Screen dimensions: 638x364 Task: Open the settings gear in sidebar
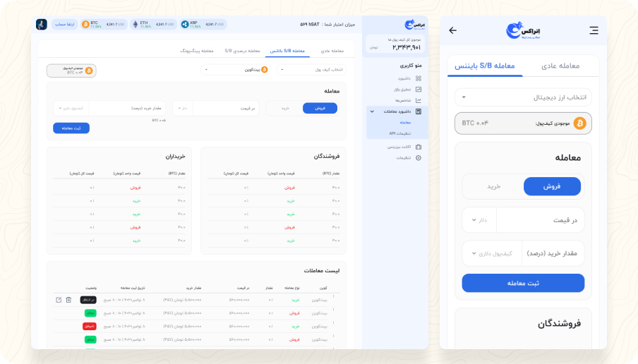click(x=419, y=157)
